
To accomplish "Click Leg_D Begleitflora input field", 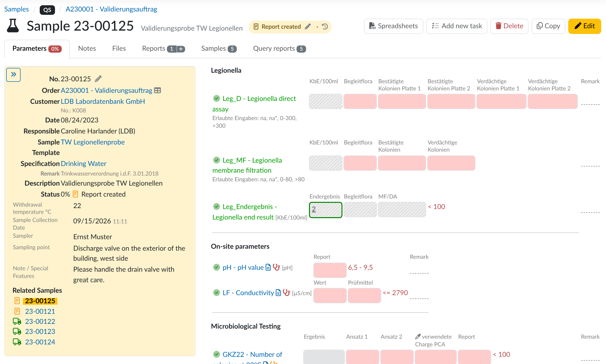I will click(360, 101).
